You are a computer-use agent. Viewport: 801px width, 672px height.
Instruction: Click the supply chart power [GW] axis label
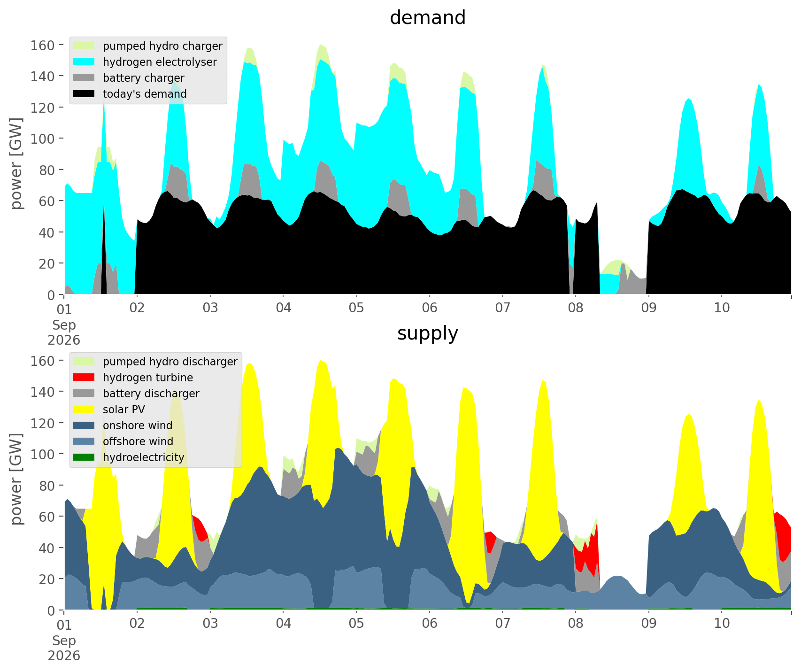click(16, 479)
